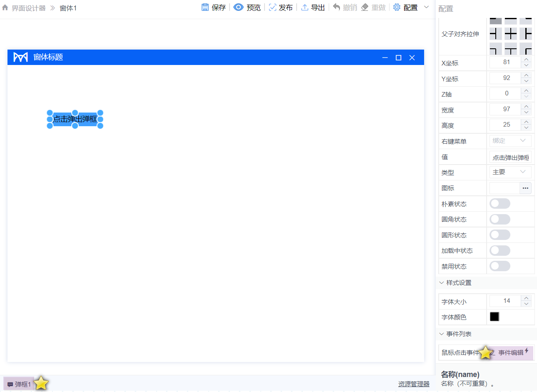Click the Save (保存) disk icon

205,7
